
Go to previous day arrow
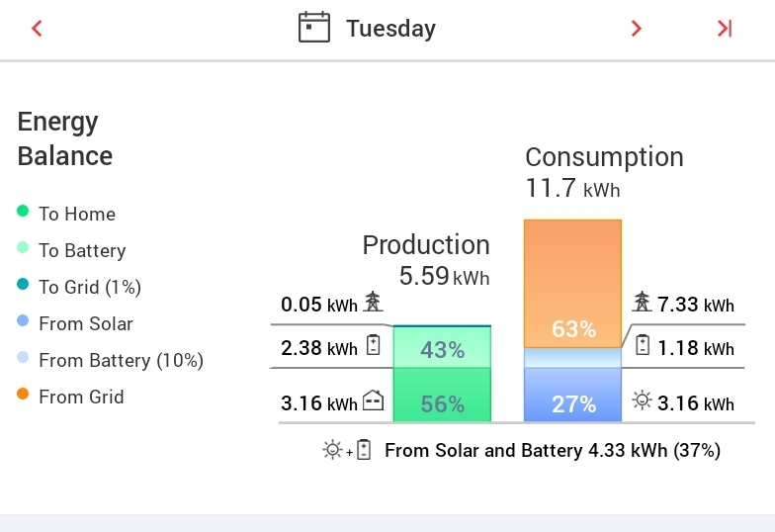coord(37,29)
